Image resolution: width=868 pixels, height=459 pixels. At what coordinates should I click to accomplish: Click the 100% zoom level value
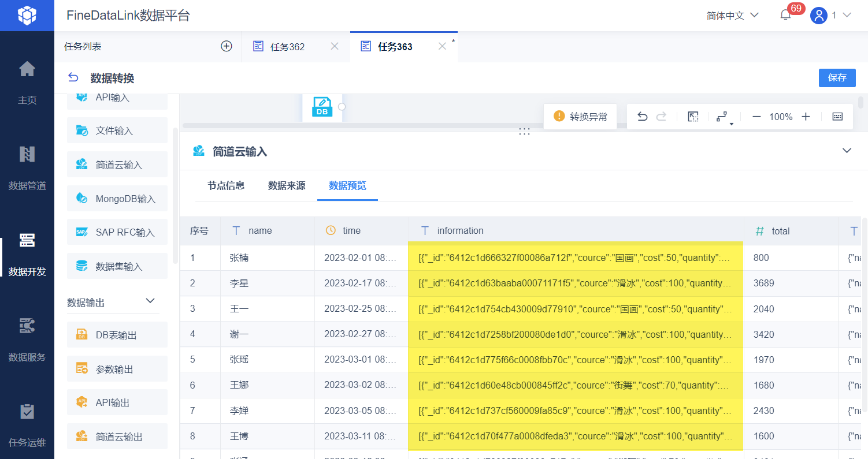[x=781, y=117]
